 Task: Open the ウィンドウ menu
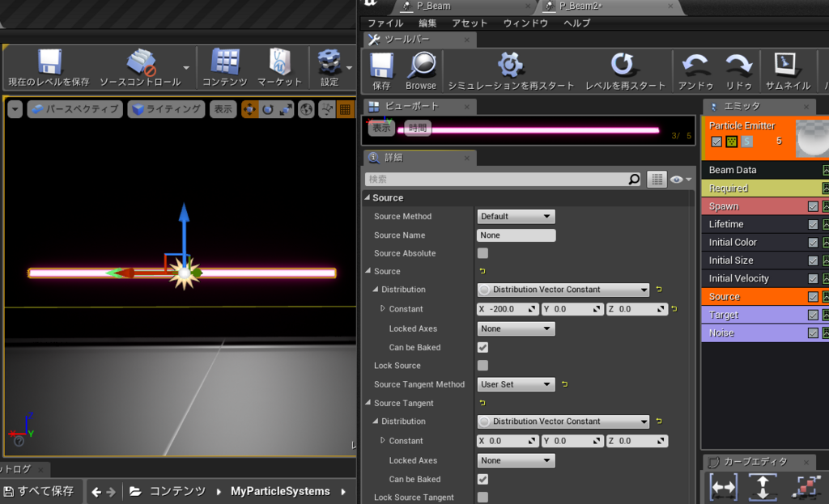point(525,23)
